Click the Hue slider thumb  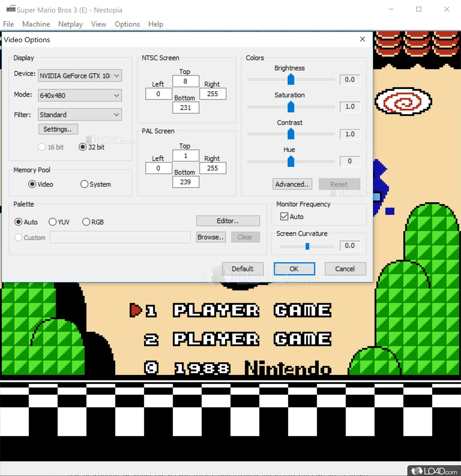coord(291,162)
